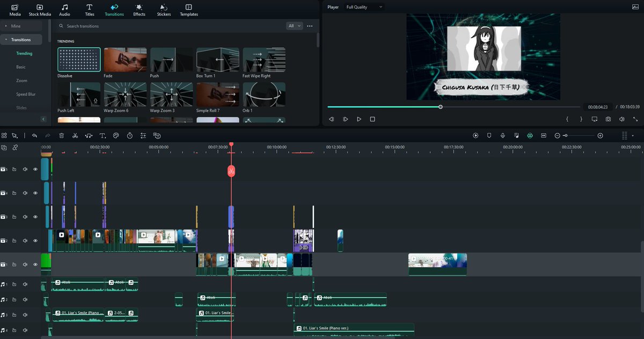Delete selected clip with trash icon

point(62,135)
